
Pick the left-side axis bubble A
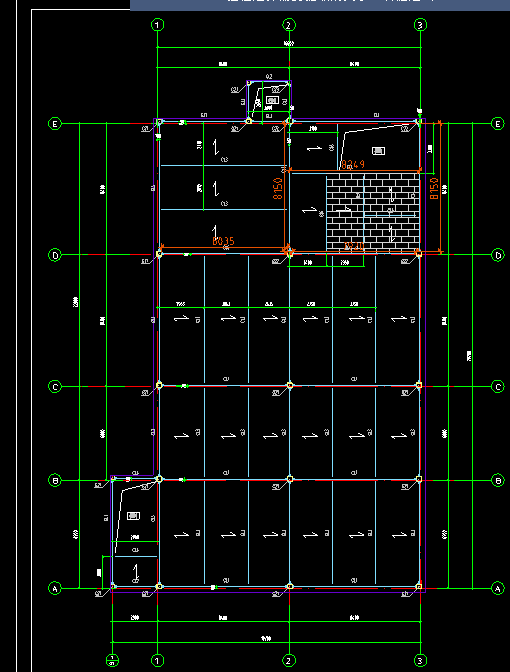click(54, 588)
